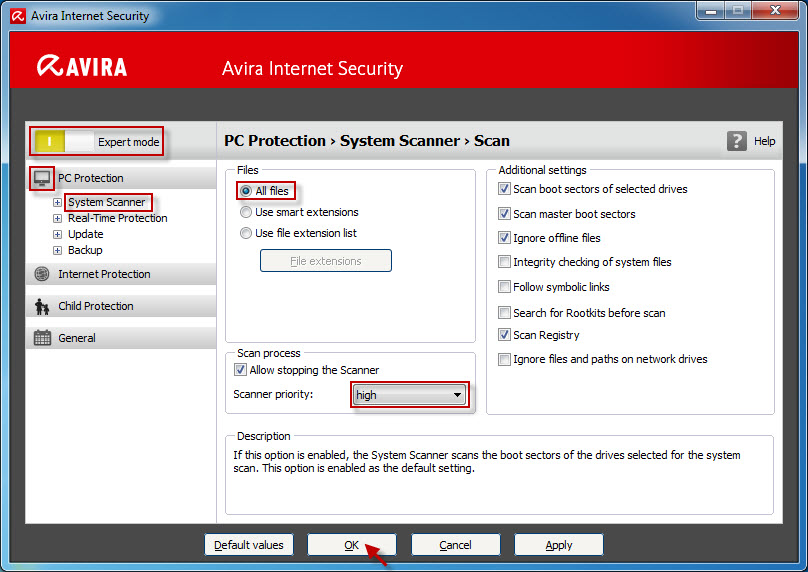The image size is (808, 572).
Task: Click the Default values button
Action: (x=249, y=545)
